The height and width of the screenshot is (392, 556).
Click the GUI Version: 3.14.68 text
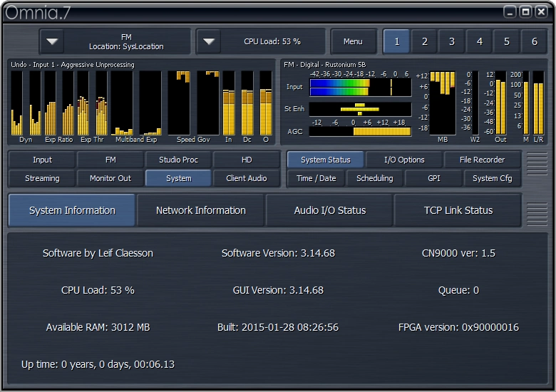[x=278, y=290]
